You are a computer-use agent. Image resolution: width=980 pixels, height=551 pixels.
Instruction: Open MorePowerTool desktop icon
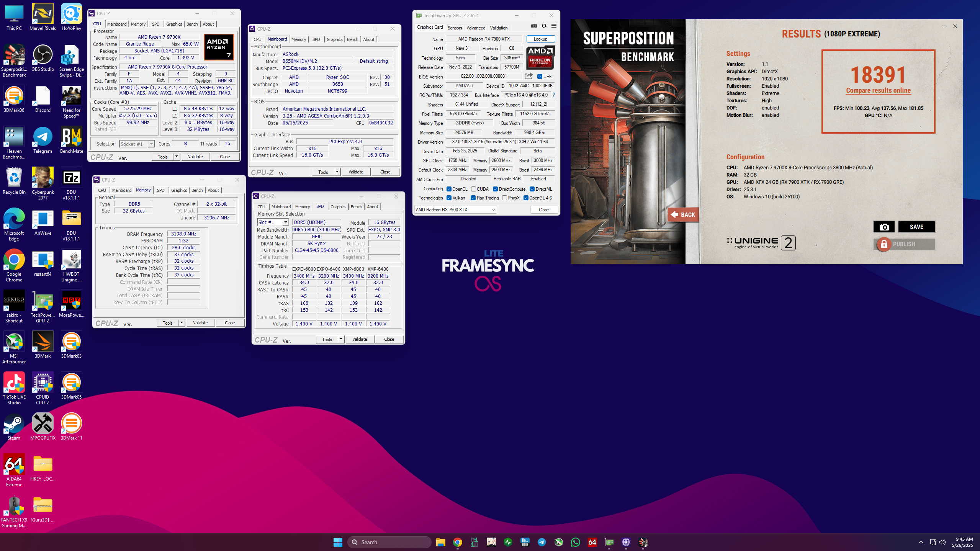[71, 304]
